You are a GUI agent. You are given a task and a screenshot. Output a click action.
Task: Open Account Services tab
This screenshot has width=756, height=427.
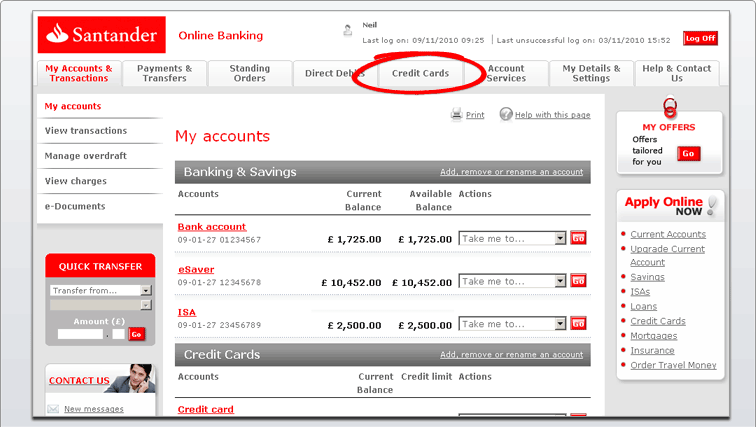(x=506, y=73)
